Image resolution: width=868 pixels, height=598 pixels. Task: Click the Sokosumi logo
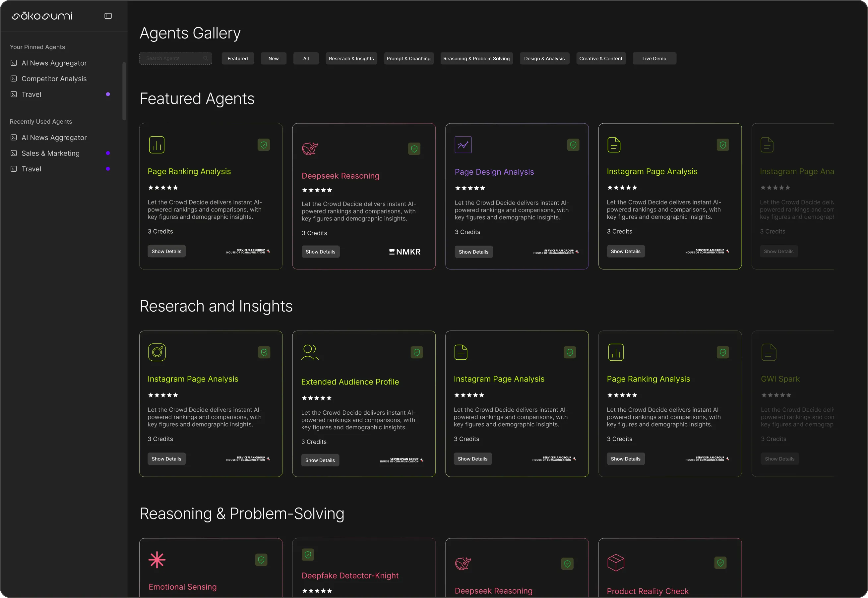42,16
